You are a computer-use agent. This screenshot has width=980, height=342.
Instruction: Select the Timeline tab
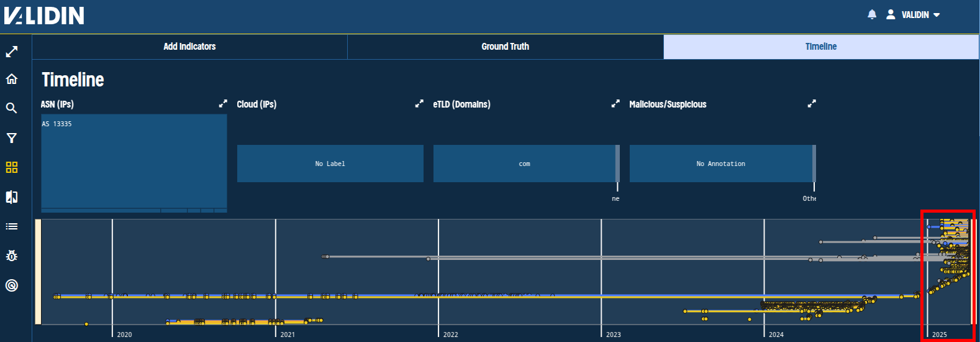[821, 47]
